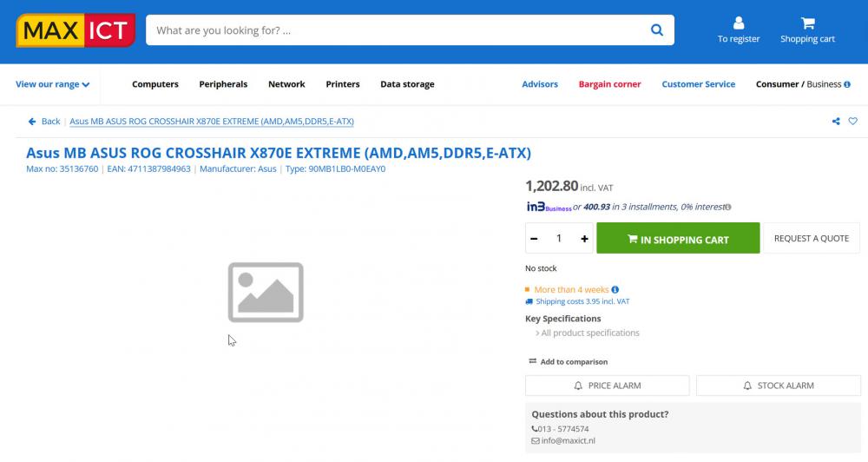Click the Shipping costs 3.95 link

(x=582, y=301)
